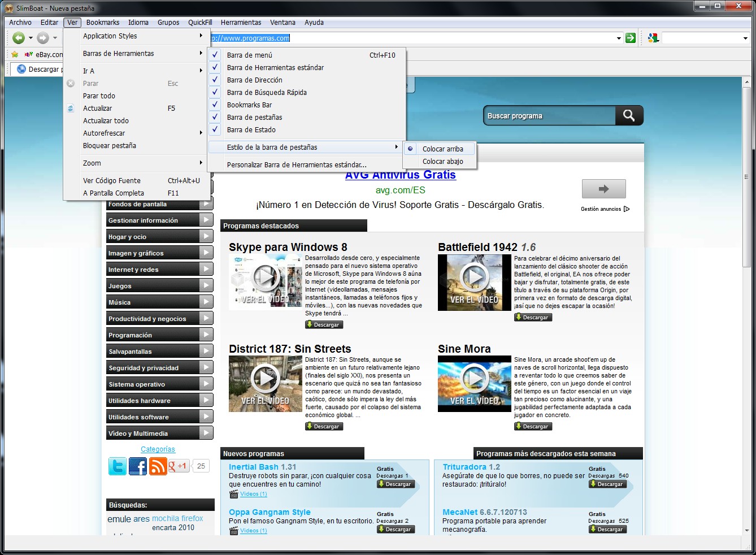This screenshot has height=555, width=756.
Task: Open the Categorías link
Action: pyautogui.click(x=158, y=449)
